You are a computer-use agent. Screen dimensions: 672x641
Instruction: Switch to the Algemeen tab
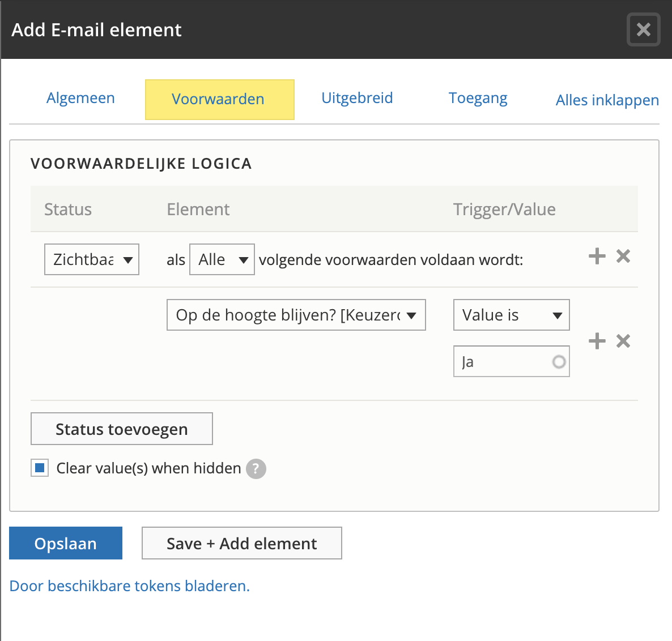pyautogui.click(x=80, y=98)
